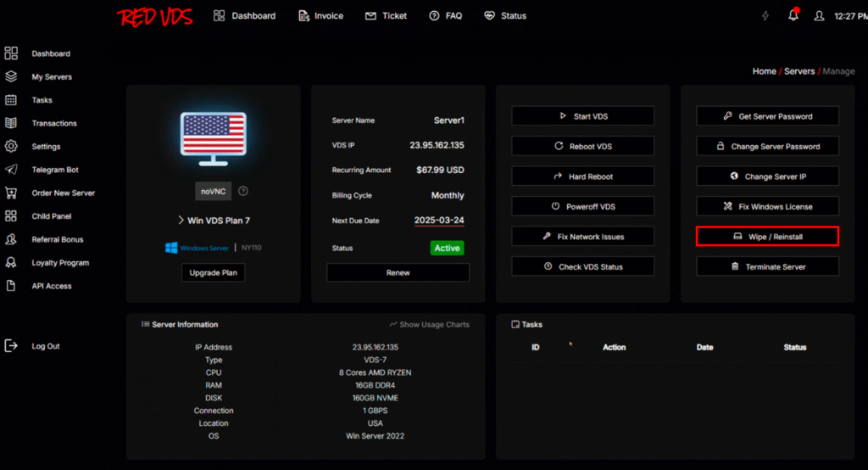Select Order New Server in sidebar
This screenshot has height=470, width=868.
click(x=63, y=193)
